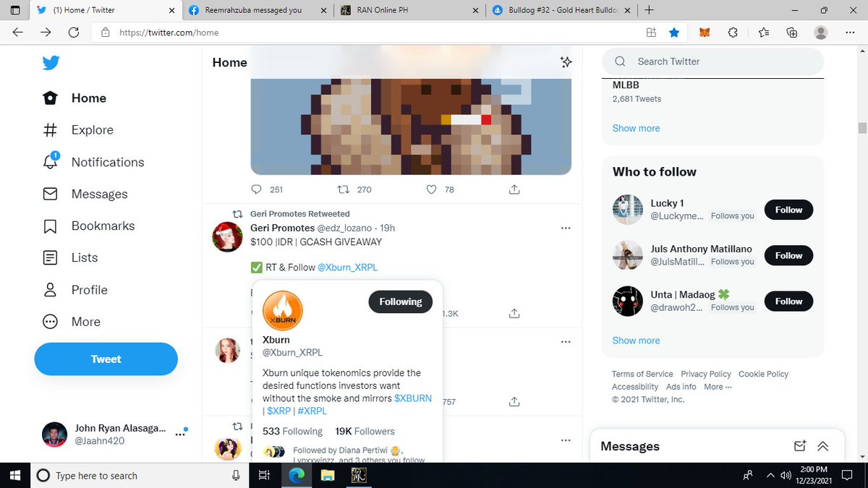Image resolution: width=868 pixels, height=488 pixels.
Task: Click the $XBURN cashtag link
Action: [413, 398]
